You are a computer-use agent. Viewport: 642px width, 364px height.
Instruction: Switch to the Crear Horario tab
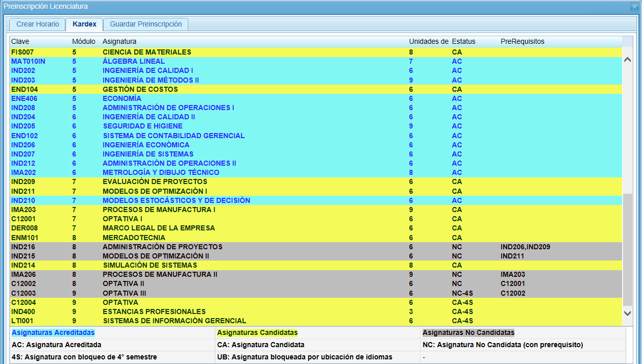pos(37,24)
